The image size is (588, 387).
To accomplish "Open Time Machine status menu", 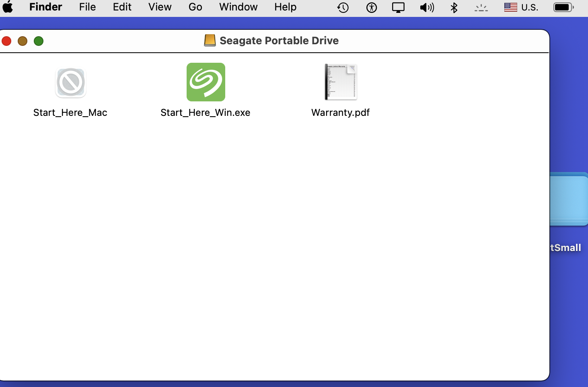I will click(343, 7).
